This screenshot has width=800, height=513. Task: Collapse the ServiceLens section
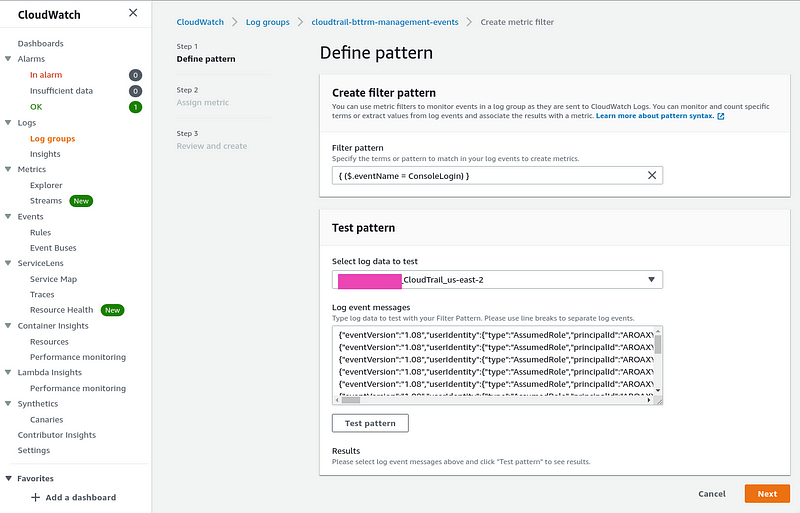[8, 263]
